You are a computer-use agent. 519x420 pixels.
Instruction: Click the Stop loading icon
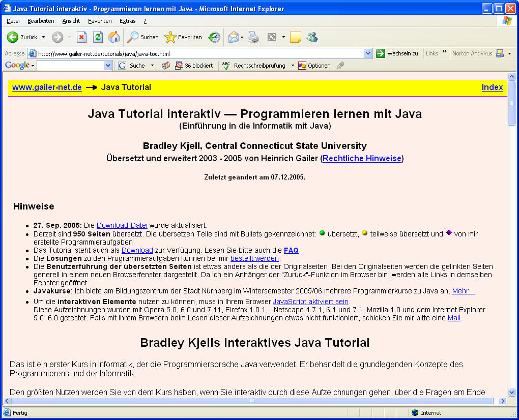coord(81,37)
